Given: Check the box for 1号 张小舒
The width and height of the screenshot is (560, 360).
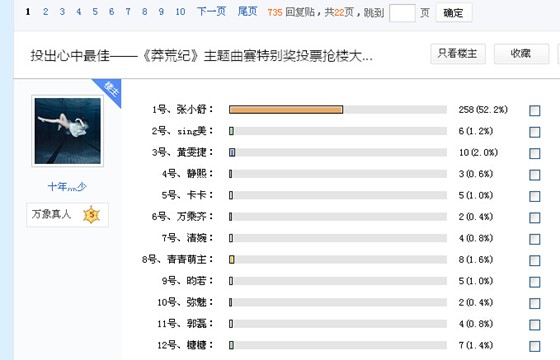Looking at the screenshot, I should [x=535, y=111].
